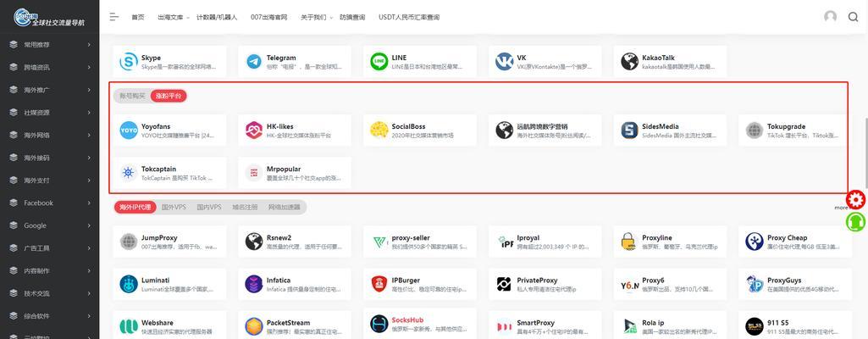Click the IPBurger red shield icon
The height and width of the screenshot is (339, 868).
(x=379, y=284)
